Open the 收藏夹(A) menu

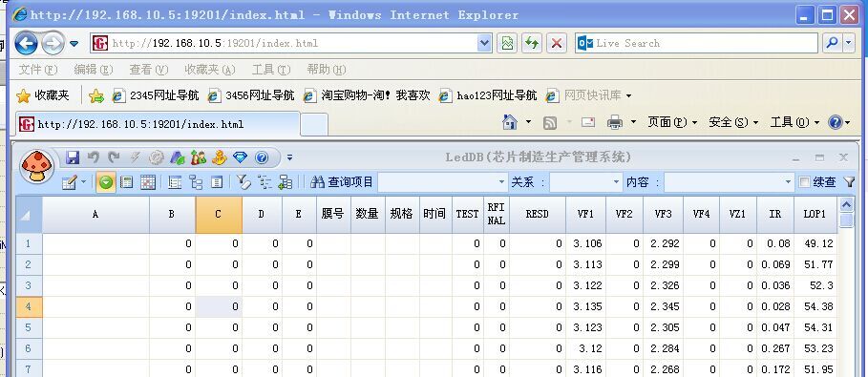click(x=210, y=70)
